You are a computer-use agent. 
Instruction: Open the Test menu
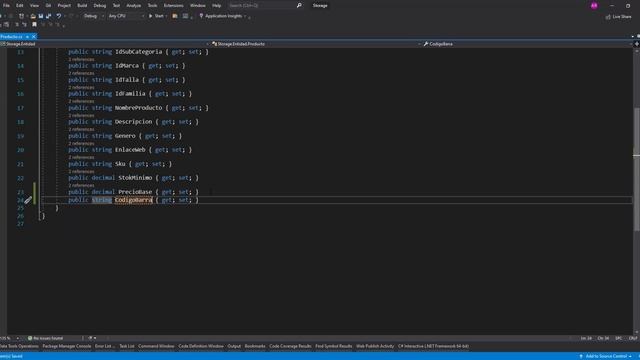click(116, 5)
